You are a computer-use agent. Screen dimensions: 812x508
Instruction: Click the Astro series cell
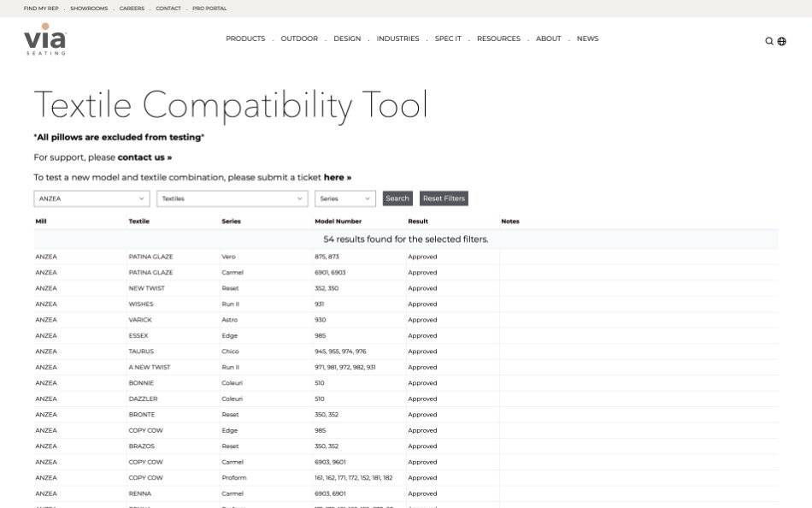pos(229,320)
